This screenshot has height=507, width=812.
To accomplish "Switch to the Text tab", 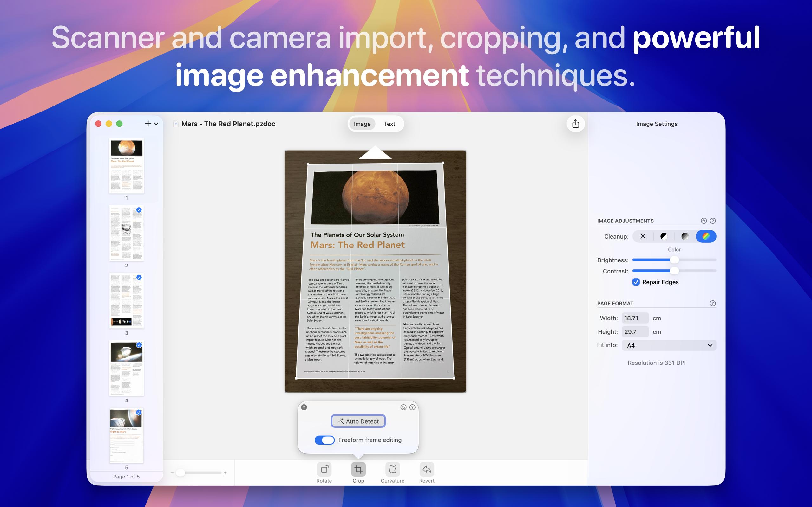I will pyautogui.click(x=389, y=124).
